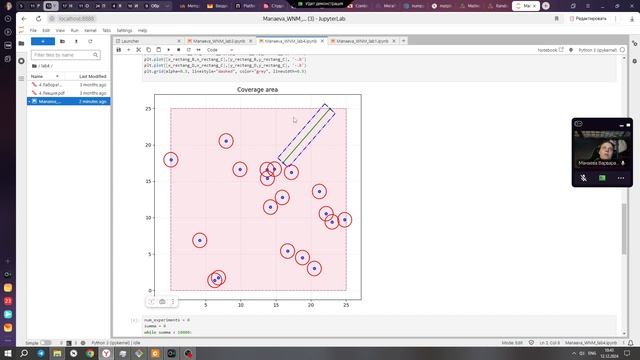This screenshot has height=360, width=640.
Task: Open the debugger bug icon in toolbar
Action: [571, 50]
